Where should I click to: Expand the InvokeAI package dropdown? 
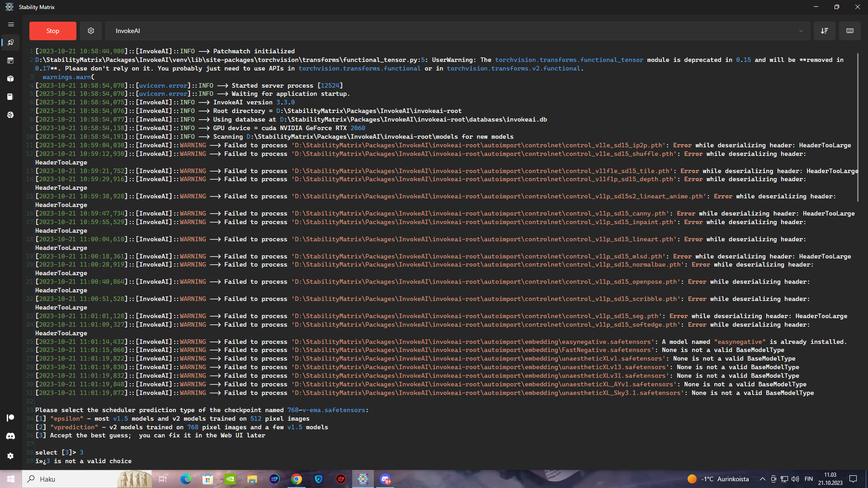[x=452, y=31]
